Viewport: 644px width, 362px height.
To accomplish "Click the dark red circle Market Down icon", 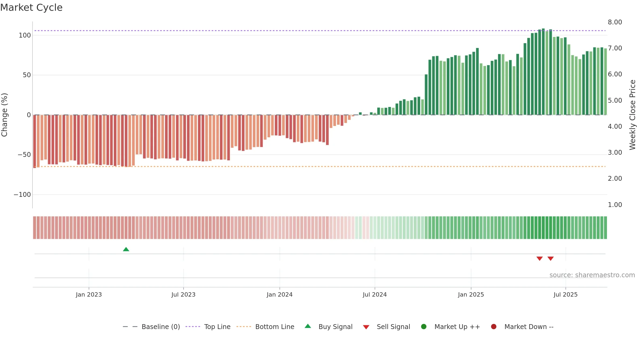I will 494,327.
